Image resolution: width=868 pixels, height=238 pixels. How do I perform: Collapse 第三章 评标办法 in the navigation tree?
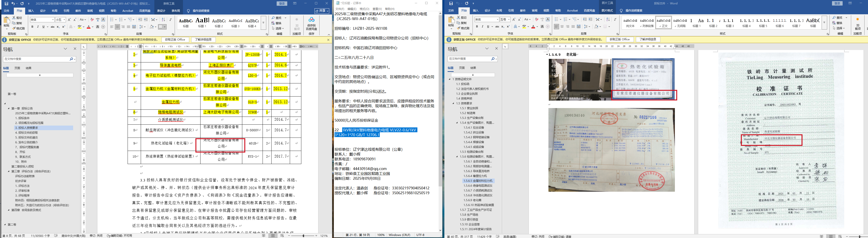click(9, 171)
